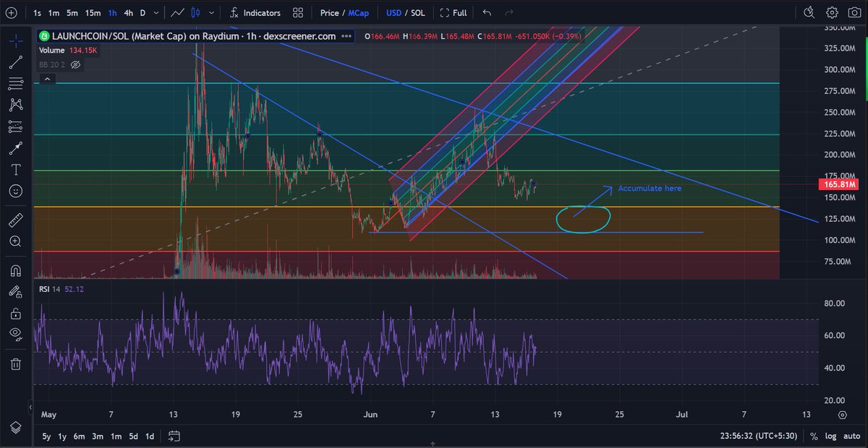Select the trend line drawing tool
This screenshot has width=868, height=448.
[x=15, y=62]
